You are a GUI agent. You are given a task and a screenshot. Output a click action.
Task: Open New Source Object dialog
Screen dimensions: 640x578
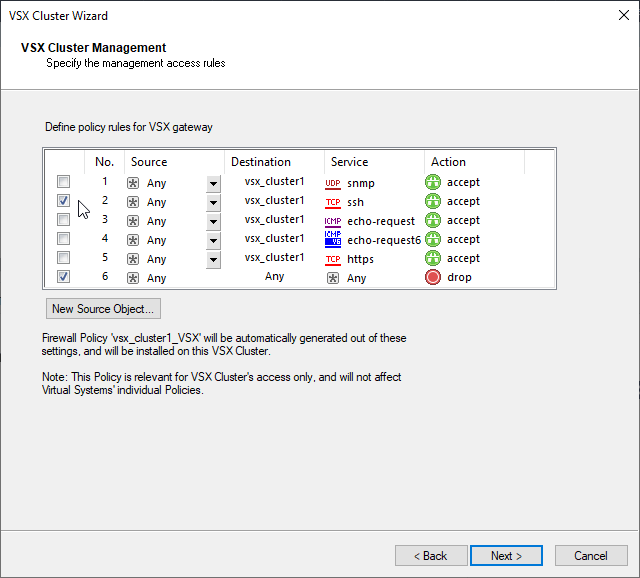pos(103,309)
